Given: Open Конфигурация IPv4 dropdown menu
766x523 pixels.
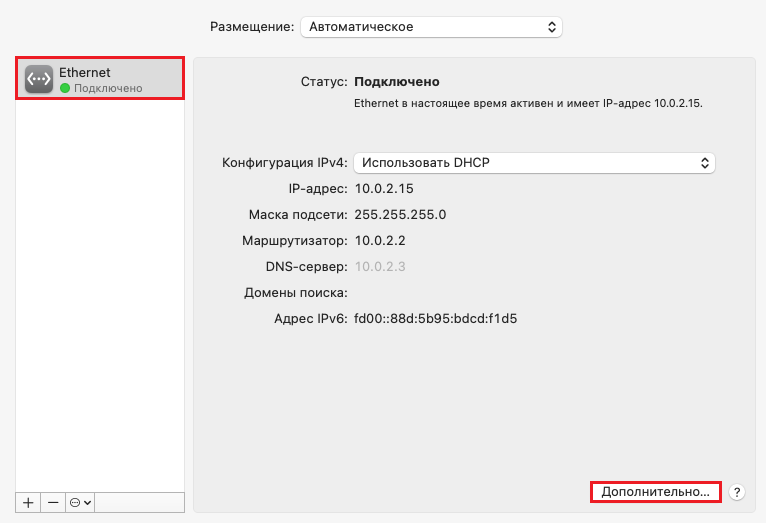Looking at the screenshot, I should (534, 163).
